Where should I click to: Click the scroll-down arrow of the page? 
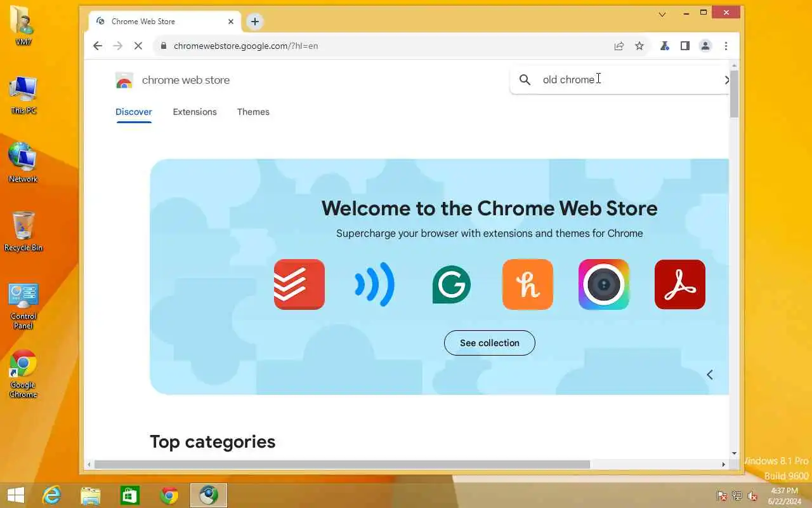click(x=735, y=453)
